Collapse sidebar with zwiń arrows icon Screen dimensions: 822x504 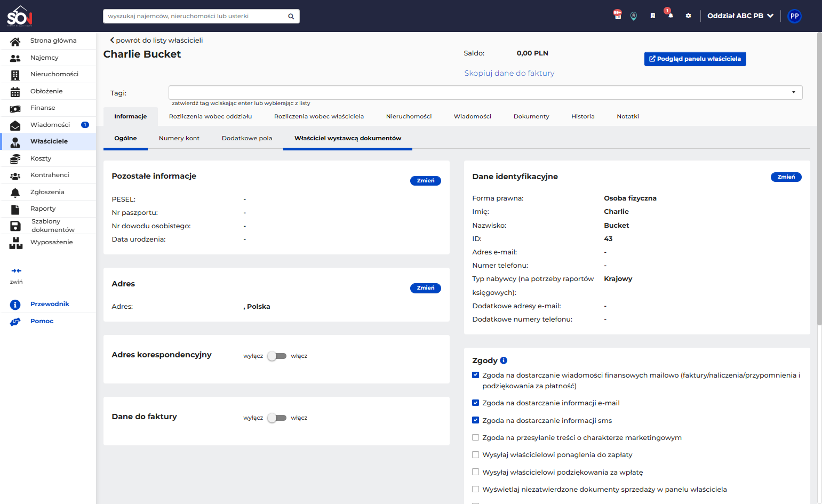pos(17,271)
